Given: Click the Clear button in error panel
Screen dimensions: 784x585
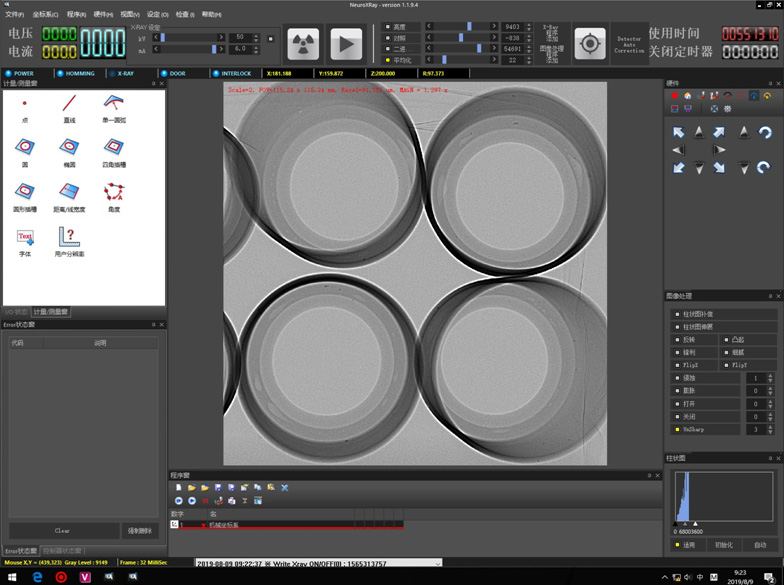Looking at the screenshot, I should pos(62,531).
